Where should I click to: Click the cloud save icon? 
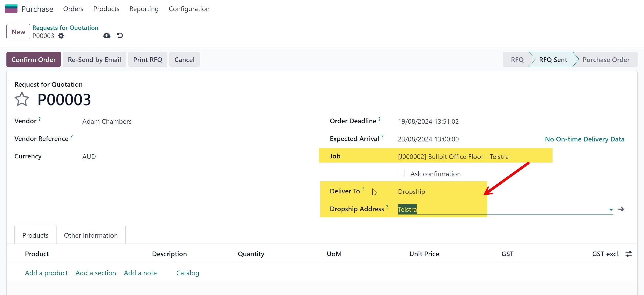click(107, 35)
